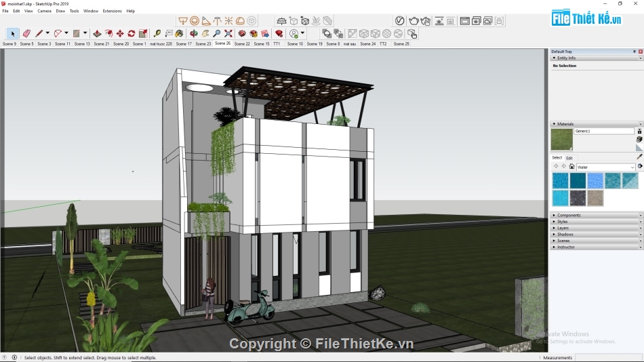Collapse the Entity Info panel
This screenshot has width=644, height=362.
click(x=554, y=58)
